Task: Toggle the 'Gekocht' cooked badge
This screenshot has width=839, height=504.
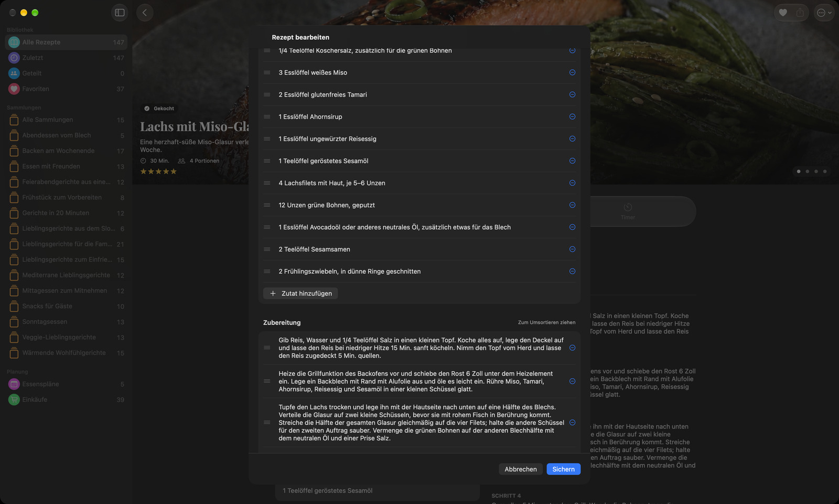Action: click(159, 109)
